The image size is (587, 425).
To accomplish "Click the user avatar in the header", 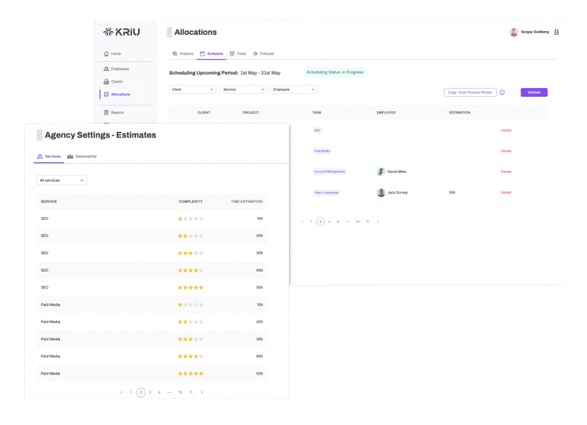I will 514,32.
